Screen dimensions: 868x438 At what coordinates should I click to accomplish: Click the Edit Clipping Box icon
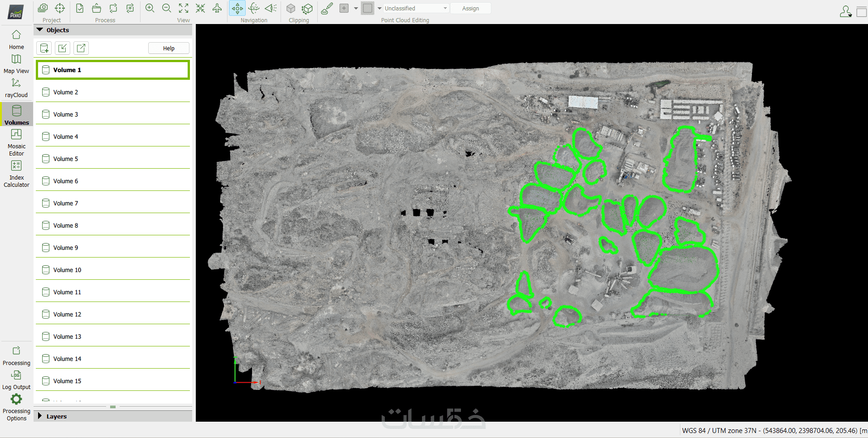(x=307, y=8)
